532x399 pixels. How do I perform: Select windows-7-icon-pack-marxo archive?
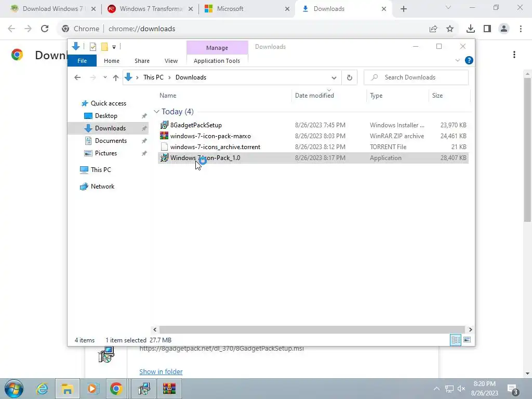tap(210, 136)
